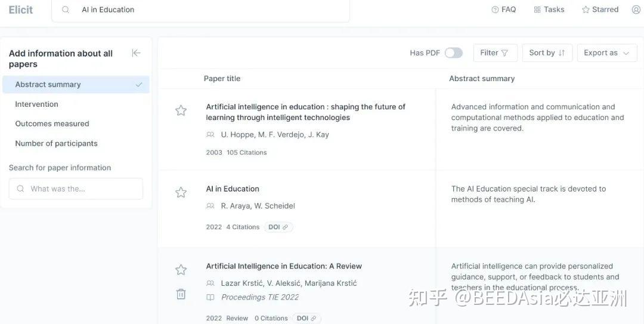The width and height of the screenshot is (644, 324).
Task: Enable the Intervention column option
Action: point(37,104)
